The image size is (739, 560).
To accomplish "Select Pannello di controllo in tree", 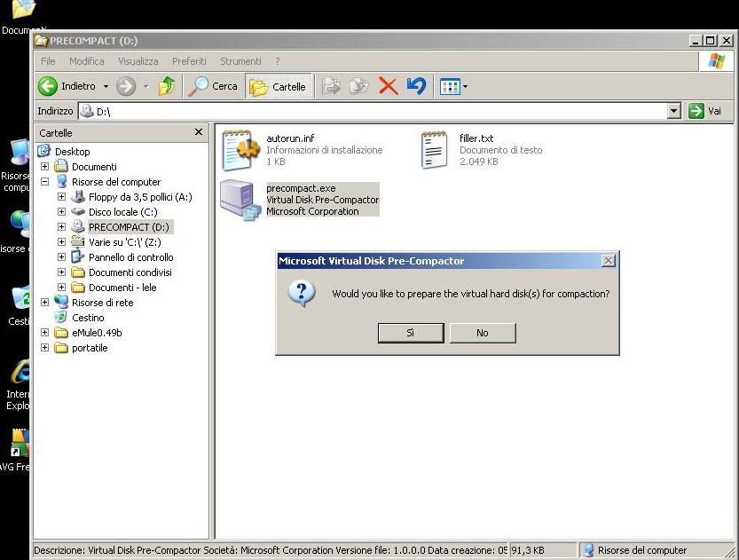I will [130, 257].
